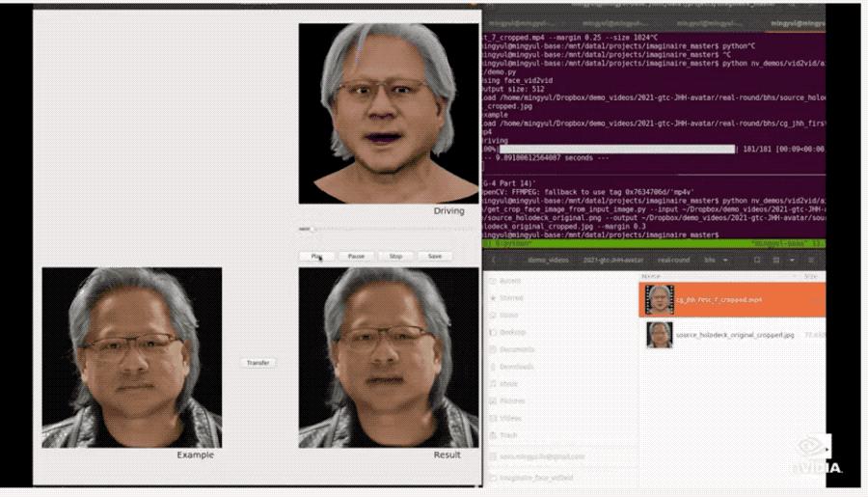Click the file manager back arrow
The height and width of the screenshot is (497, 868).
[x=494, y=260]
